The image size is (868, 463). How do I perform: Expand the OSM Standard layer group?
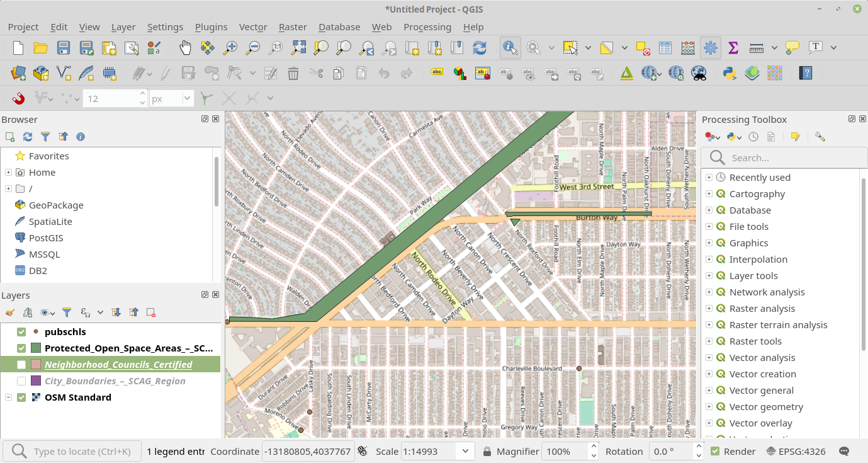pos(8,397)
